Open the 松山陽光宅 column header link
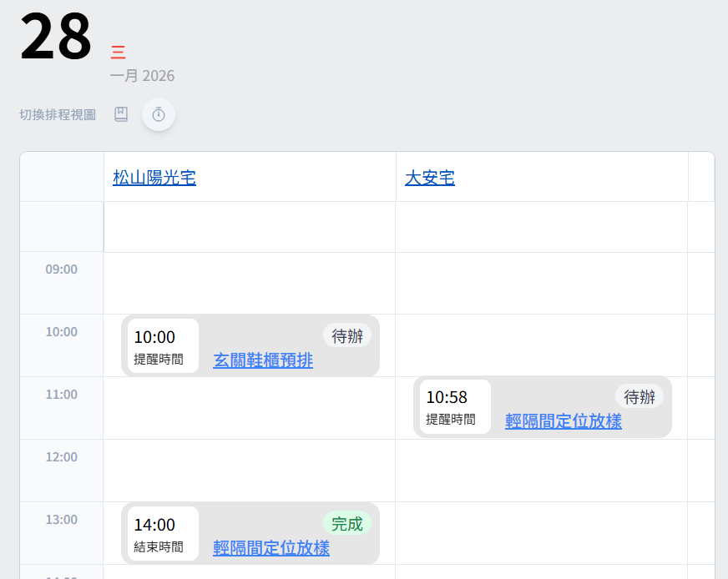 [154, 178]
